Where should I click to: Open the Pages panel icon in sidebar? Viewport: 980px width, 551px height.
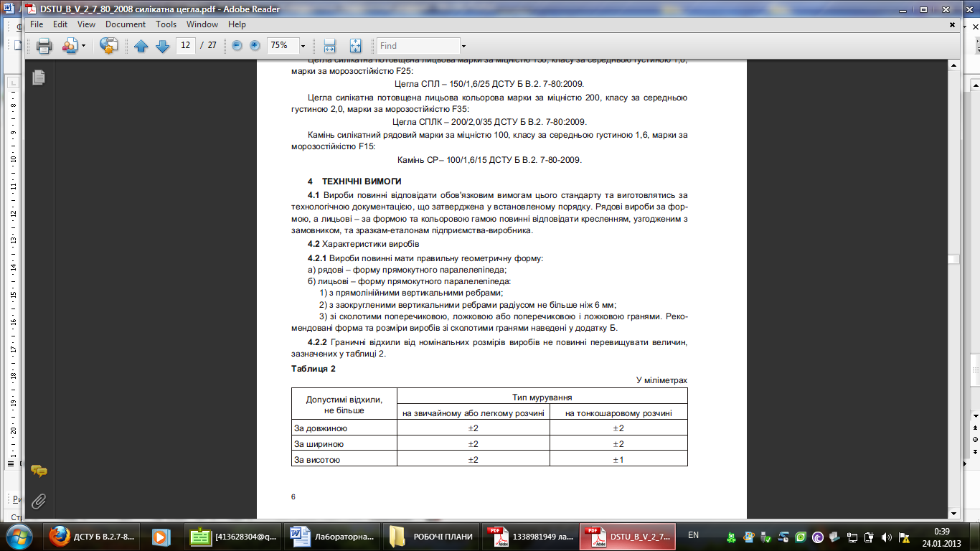point(39,77)
